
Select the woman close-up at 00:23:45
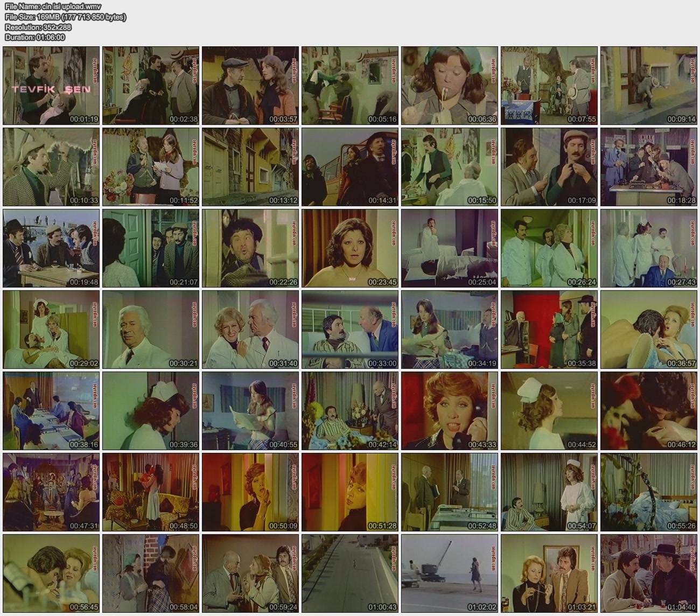[350, 248]
